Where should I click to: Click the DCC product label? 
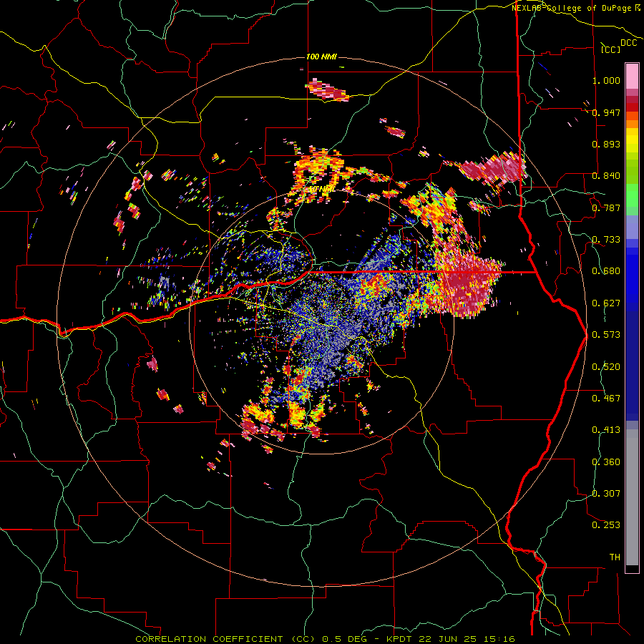pos(629,43)
